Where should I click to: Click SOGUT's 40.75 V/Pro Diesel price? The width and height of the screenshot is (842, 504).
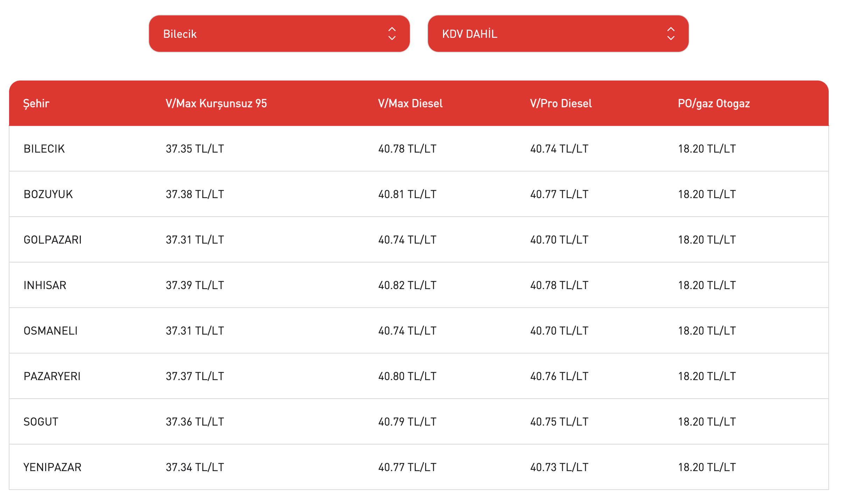pyautogui.click(x=559, y=422)
